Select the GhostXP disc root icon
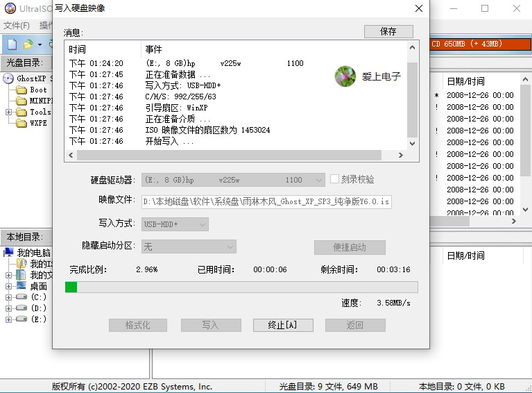This screenshot has height=393, width=532. [8, 78]
